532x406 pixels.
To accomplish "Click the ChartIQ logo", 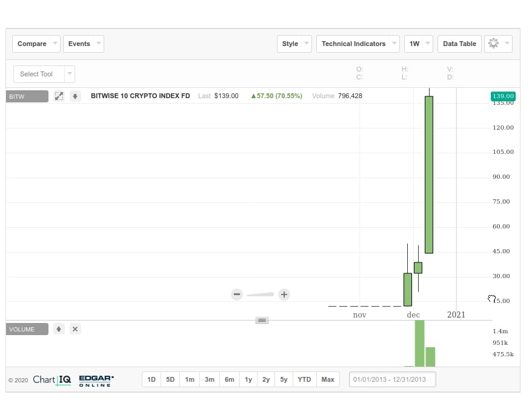I will click(52, 379).
